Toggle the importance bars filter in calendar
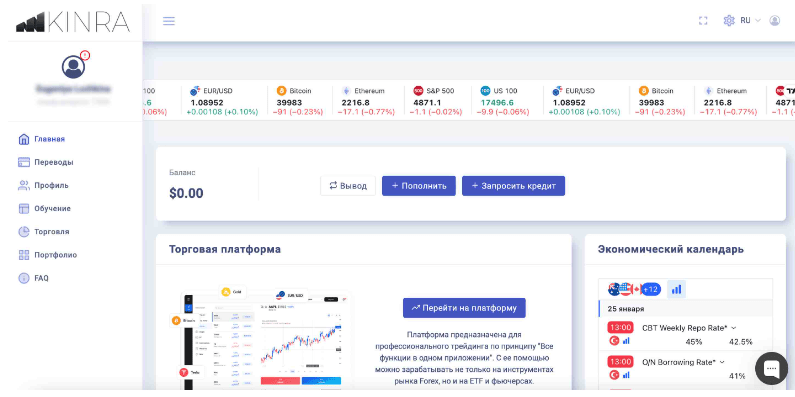 (x=676, y=290)
